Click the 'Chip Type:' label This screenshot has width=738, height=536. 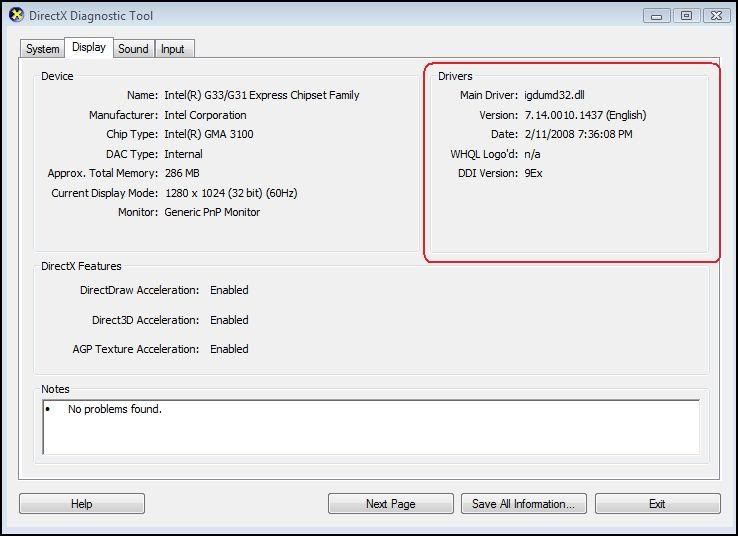[132, 134]
